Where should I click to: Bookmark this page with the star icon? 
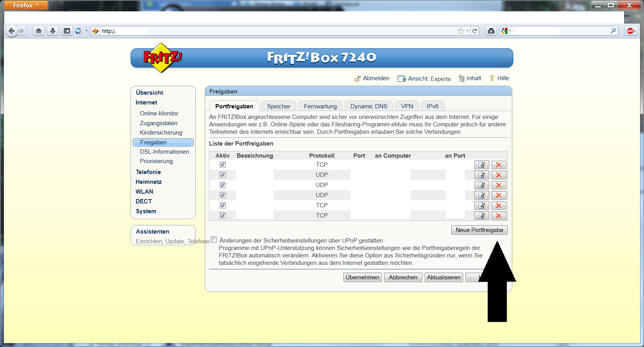[x=461, y=31]
